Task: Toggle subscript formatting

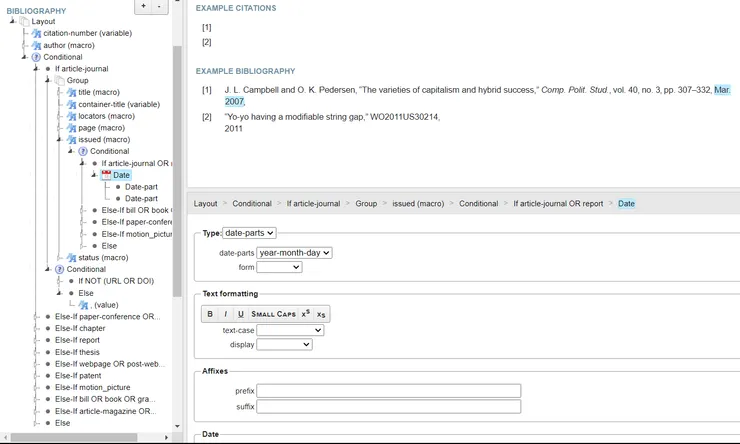Action: (321, 314)
